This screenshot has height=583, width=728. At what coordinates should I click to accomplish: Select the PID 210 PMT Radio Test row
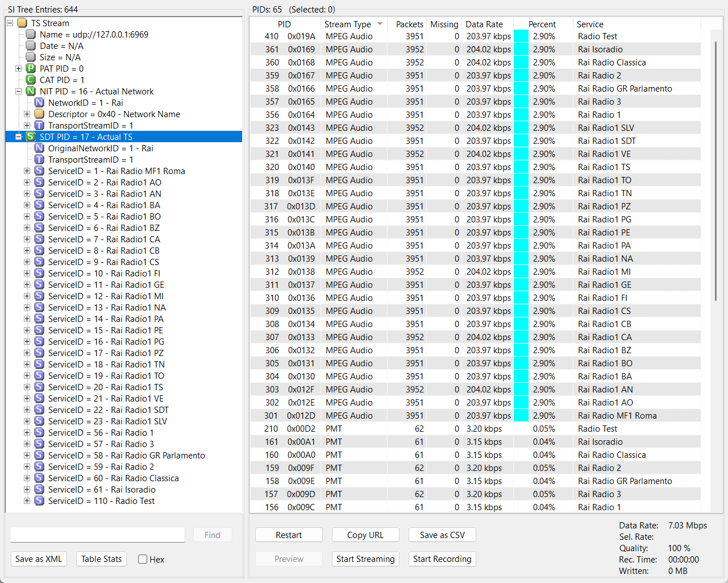click(x=475, y=429)
